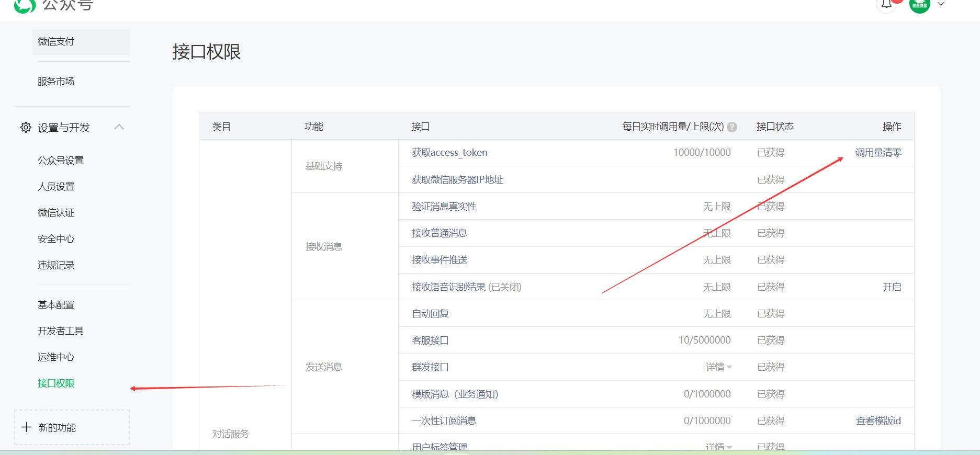The image size is (980, 455).
Task: Expand 详情 dropdown for 群发接口
Action: [x=718, y=367]
